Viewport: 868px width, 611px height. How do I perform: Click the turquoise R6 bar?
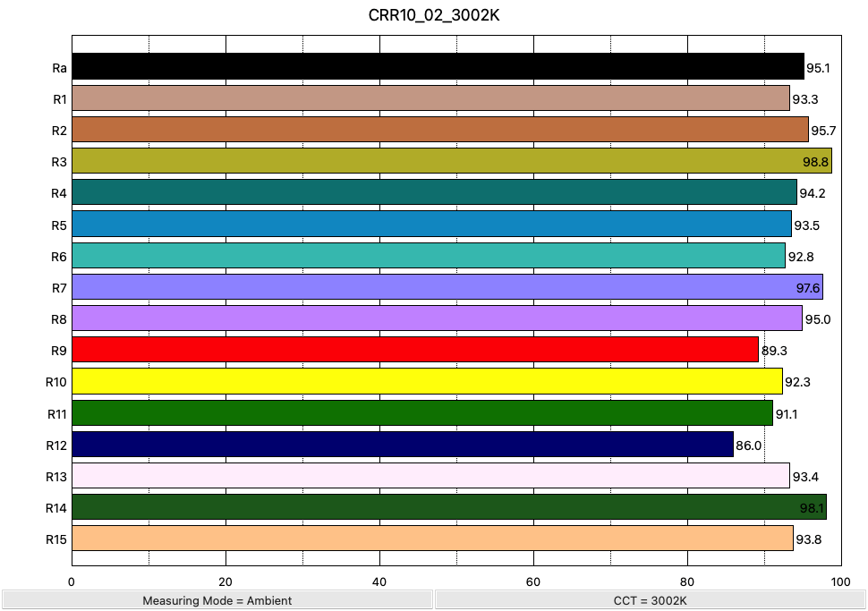click(x=429, y=255)
